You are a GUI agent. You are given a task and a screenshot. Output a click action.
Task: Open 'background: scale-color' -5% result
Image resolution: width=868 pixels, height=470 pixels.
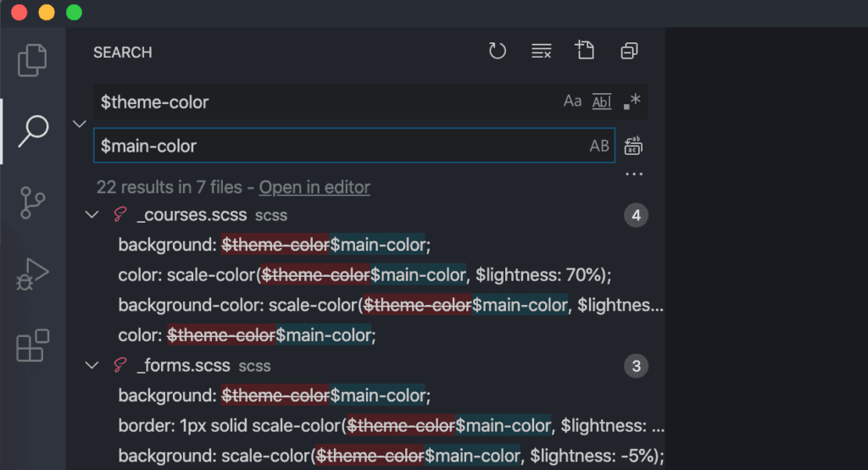[x=365, y=456]
